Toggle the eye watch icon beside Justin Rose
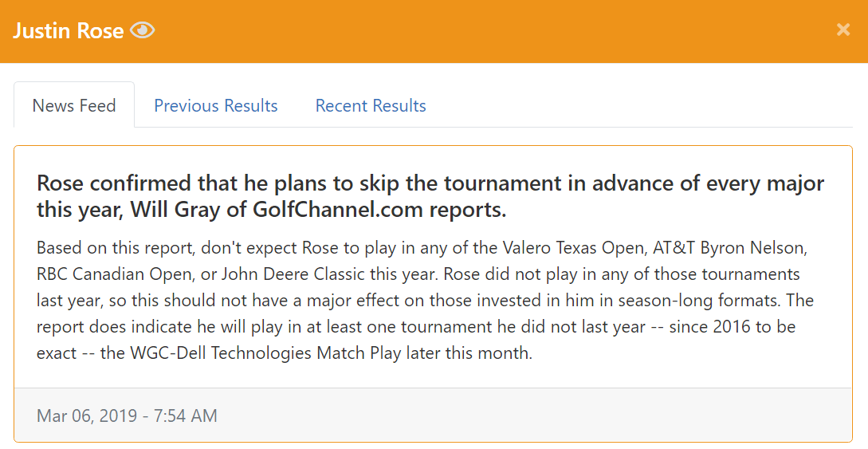Image resolution: width=868 pixels, height=449 pixels. point(142,30)
